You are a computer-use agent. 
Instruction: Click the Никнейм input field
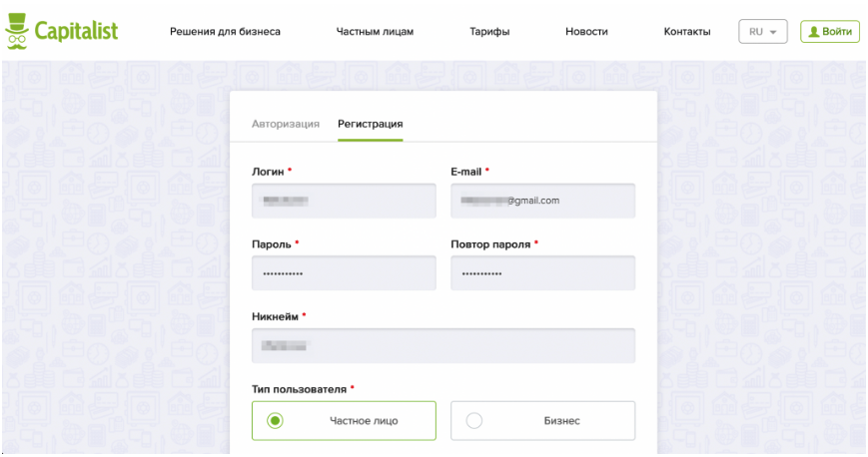pyautogui.click(x=443, y=346)
